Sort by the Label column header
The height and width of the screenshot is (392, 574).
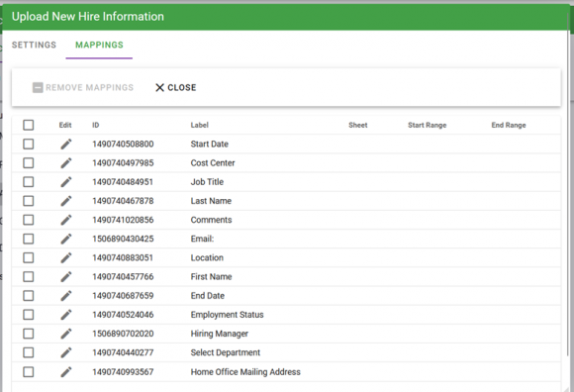point(200,125)
